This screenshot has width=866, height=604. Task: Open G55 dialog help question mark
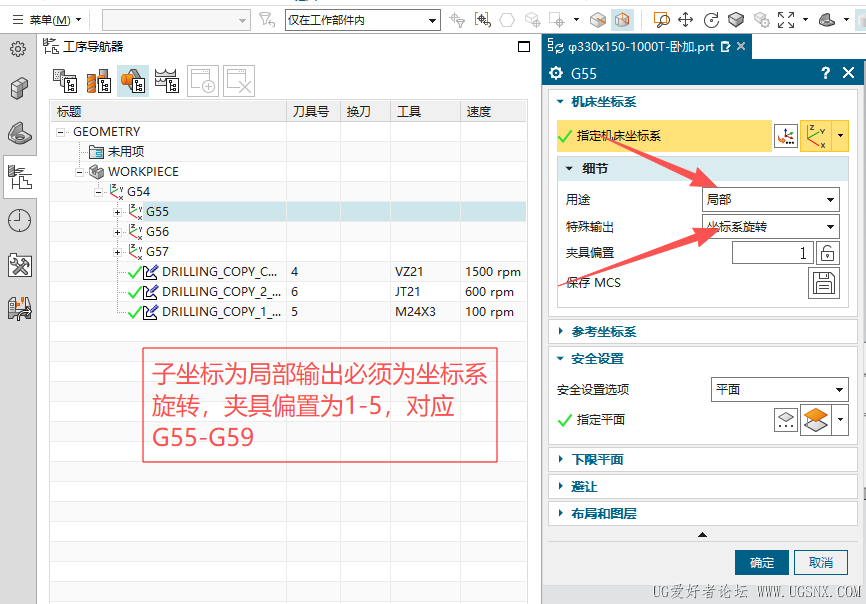[x=825, y=73]
